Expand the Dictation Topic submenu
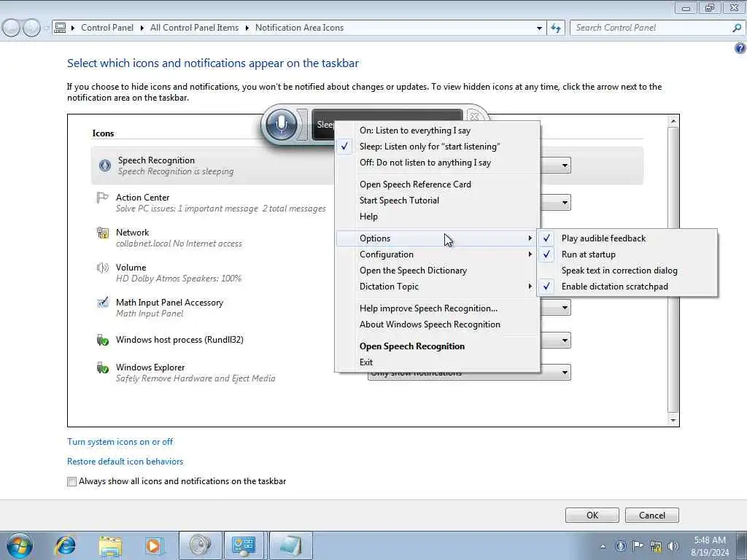 pos(438,287)
